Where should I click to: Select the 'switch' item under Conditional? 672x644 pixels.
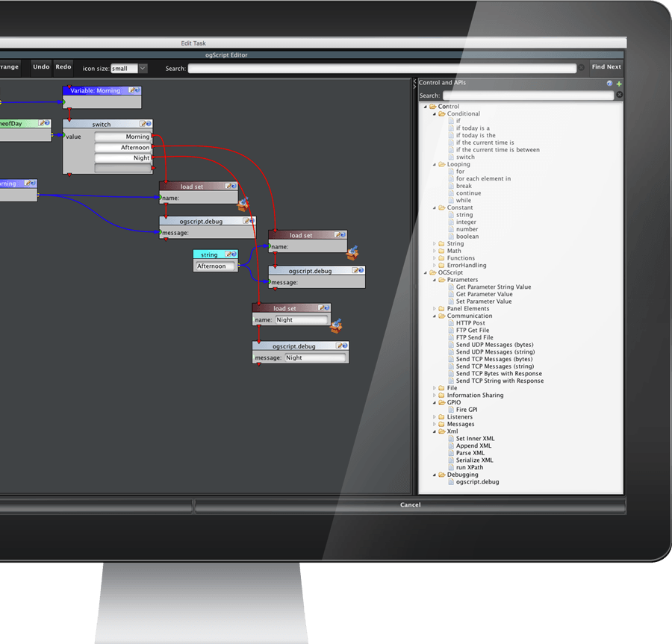tap(465, 157)
